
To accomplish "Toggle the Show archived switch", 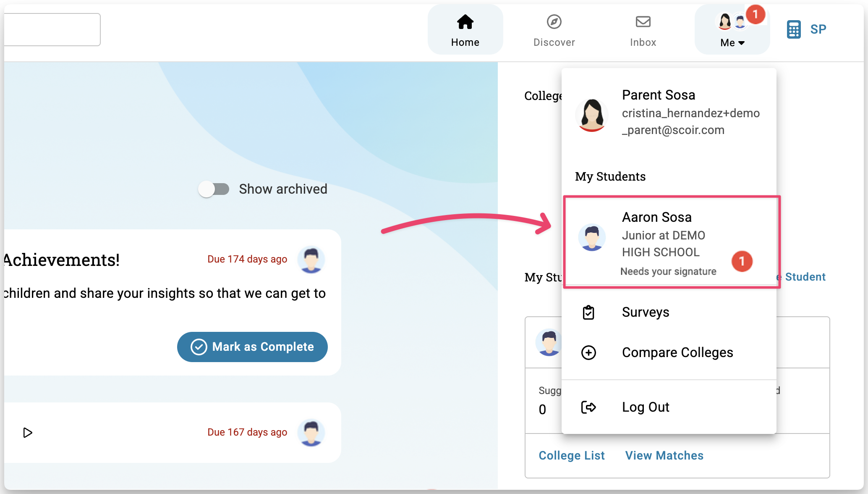I will pyautogui.click(x=214, y=189).
